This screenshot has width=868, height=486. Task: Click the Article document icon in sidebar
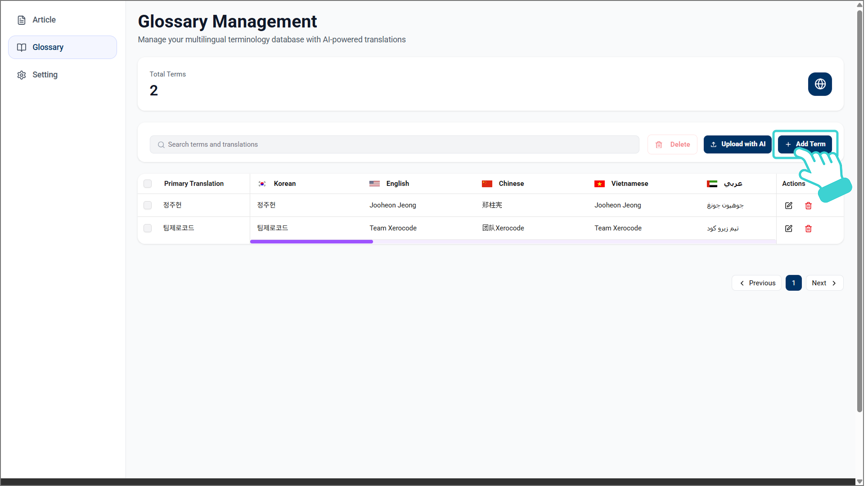tap(22, 20)
